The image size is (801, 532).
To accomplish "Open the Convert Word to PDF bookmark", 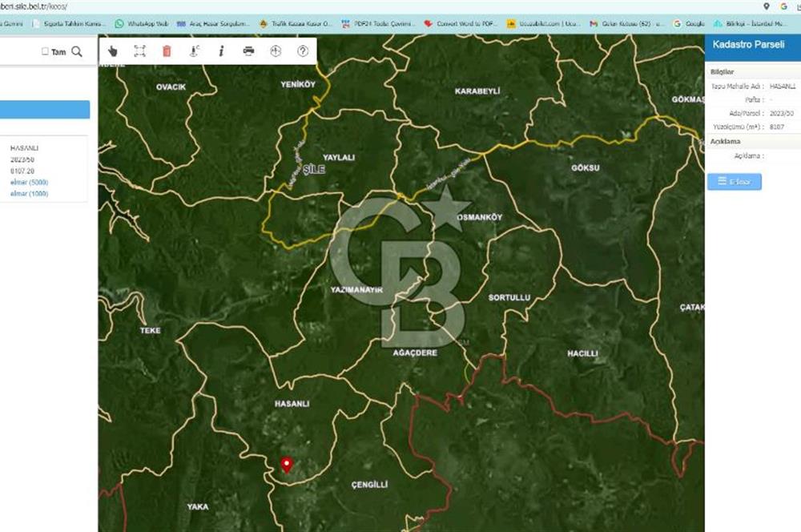I will [x=461, y=24].
